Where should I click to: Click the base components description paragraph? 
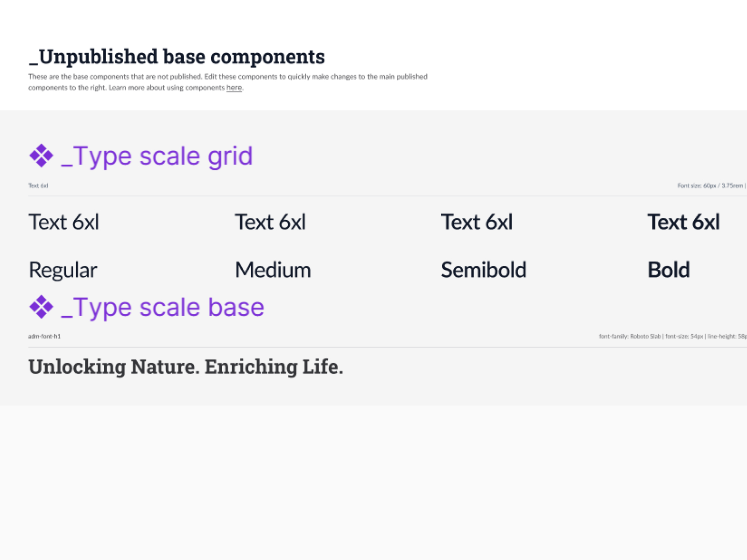pyautogui.click(x=227, y=77)
